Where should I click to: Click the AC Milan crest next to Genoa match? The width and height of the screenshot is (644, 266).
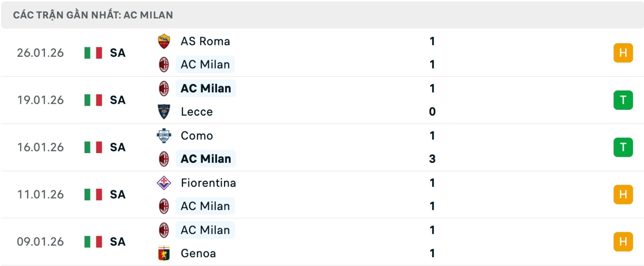coord(164,230)
